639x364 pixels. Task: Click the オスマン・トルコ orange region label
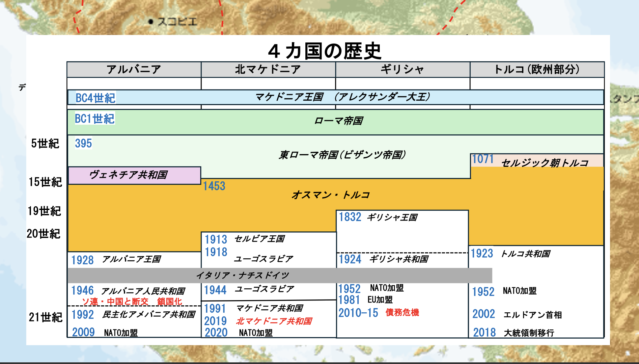[330, 195]
